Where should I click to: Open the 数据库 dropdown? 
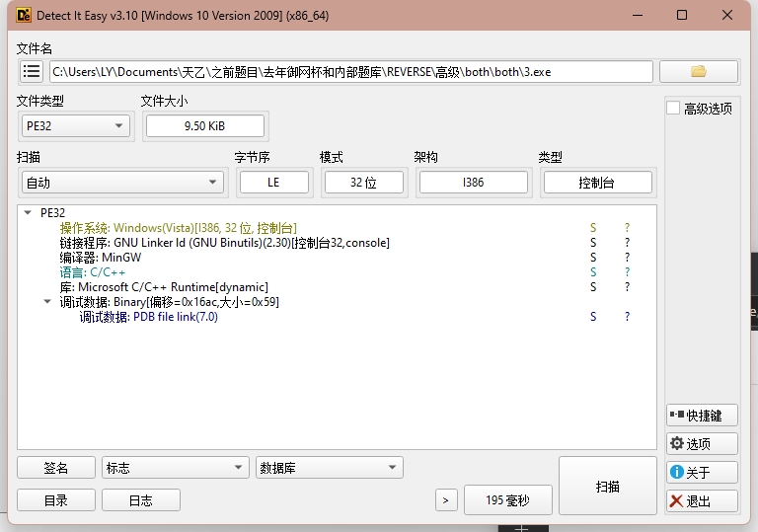pyautogui.click(x=330, y=468)
